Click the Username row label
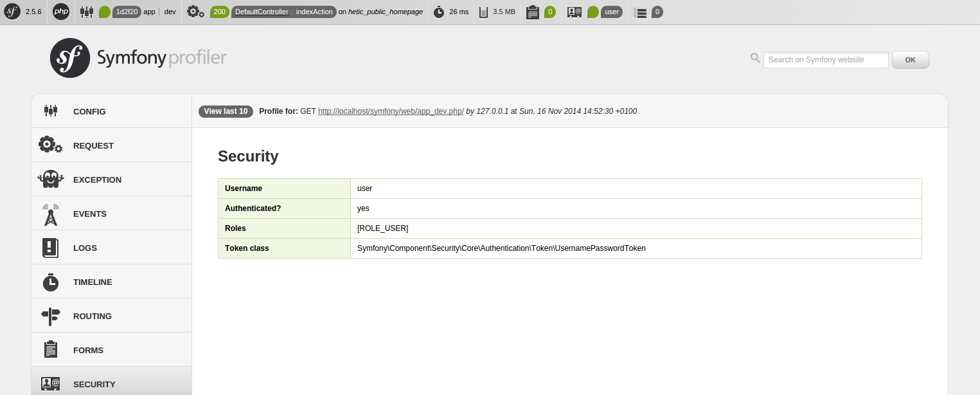The image size is (980, 395). [244, 188]
